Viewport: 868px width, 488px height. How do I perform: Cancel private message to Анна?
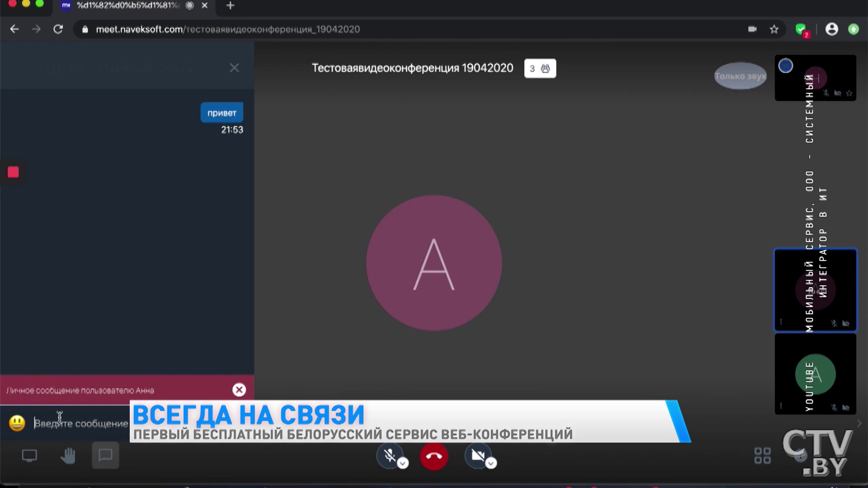click(239, 390)
